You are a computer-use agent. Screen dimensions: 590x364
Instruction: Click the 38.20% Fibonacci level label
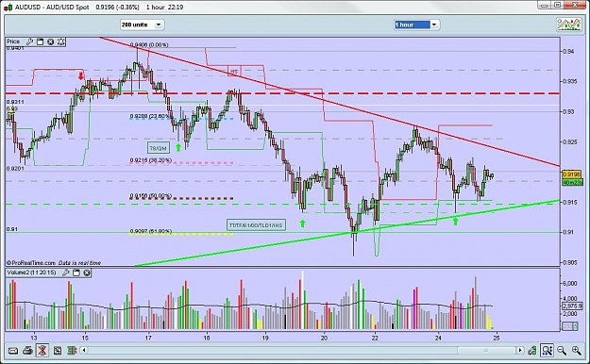click(151, 160)
